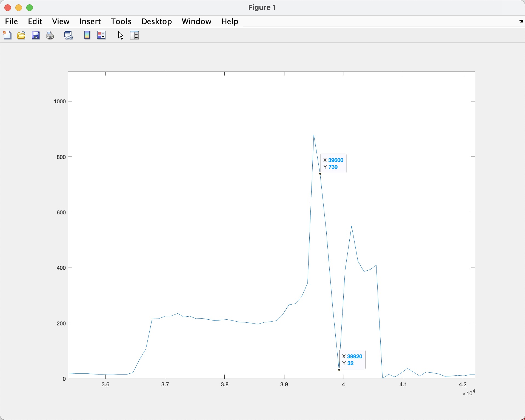The image size is (525, 420).
Task: Click the x-axis tick label 3.9
Action: tap(284, 384)
